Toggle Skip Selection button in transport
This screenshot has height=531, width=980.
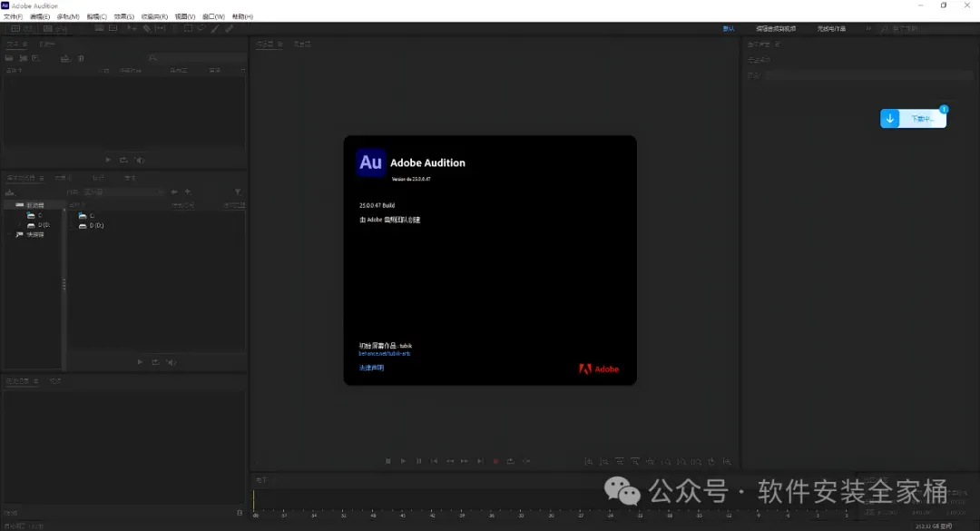[x=526, y=461]
